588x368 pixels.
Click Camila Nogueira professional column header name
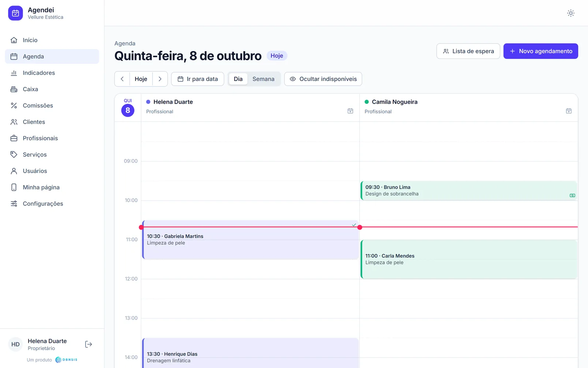(x=395, y=102)
